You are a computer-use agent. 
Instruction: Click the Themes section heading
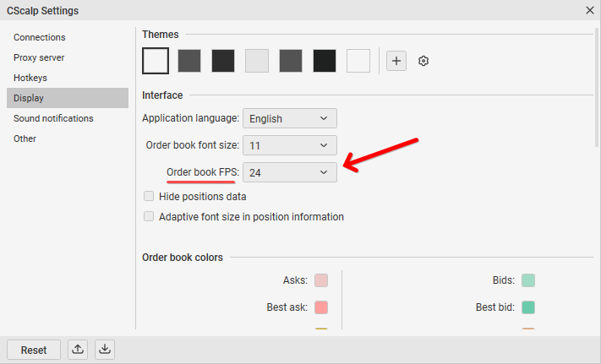point(161,35)
